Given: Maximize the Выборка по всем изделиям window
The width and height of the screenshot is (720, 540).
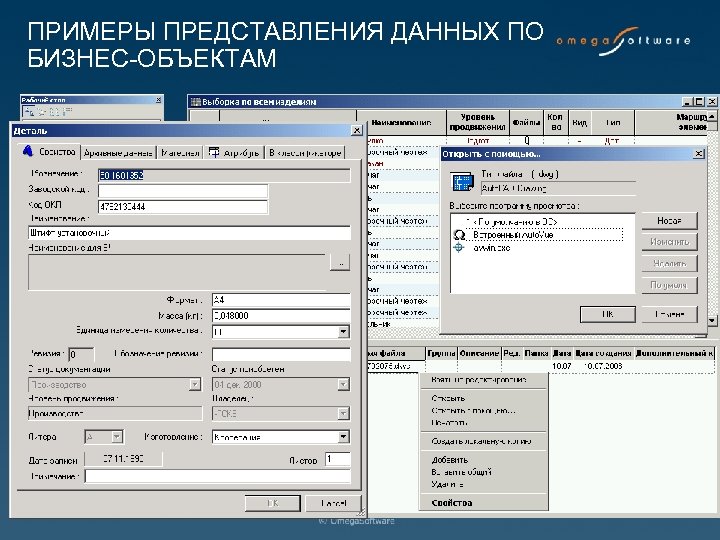Looking at the screenshot, I should coord(699,102).
